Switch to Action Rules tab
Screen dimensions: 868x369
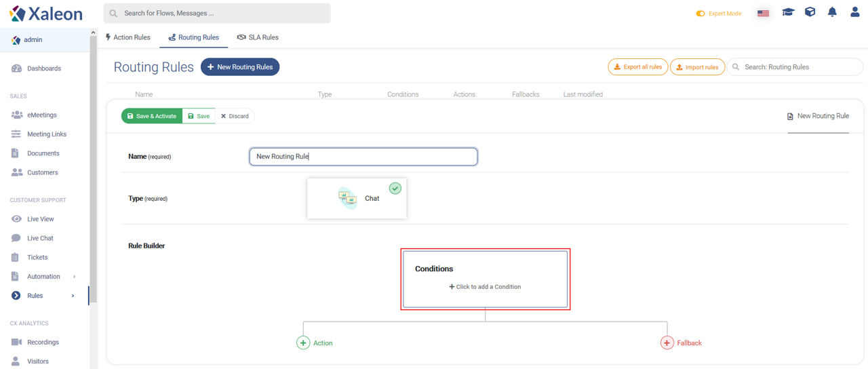coord(128,37)
